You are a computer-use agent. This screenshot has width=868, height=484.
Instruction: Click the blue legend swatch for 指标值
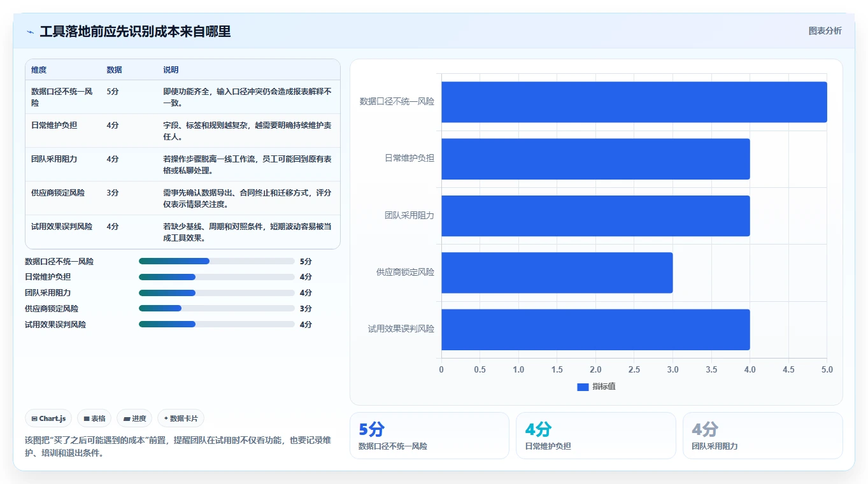(583, 387)
